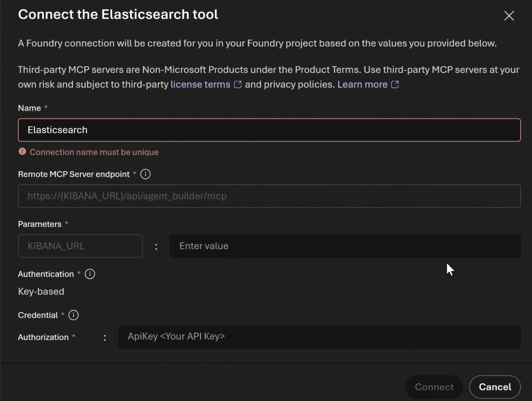Click the KIBANA_URL parameter name box
The width and height of the screenshot is (532, 401).
[x=80, y=246]
